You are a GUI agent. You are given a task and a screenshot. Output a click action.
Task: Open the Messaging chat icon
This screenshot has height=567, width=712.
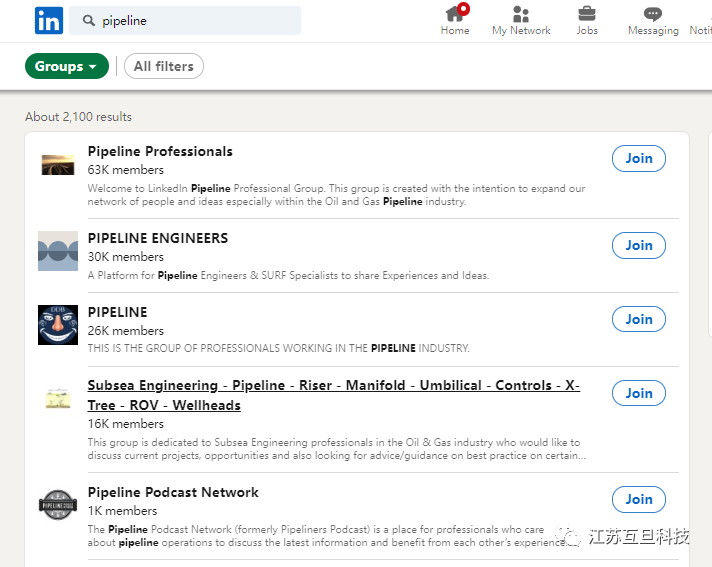pyautogui.click(x=653, y=21)
